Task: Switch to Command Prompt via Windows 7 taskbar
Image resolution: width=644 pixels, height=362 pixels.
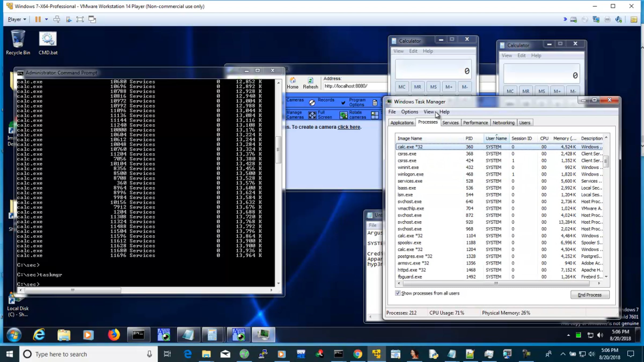Action: pyautogui.click(x=138, y=335)
